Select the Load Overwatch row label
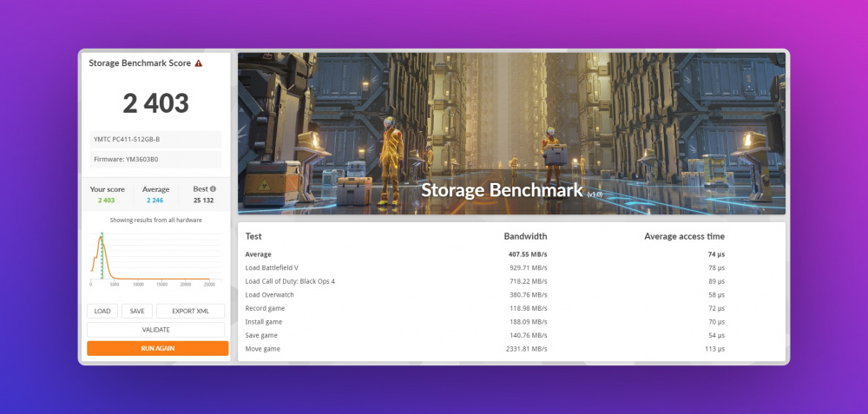868x414 pixels. point(270,295)
